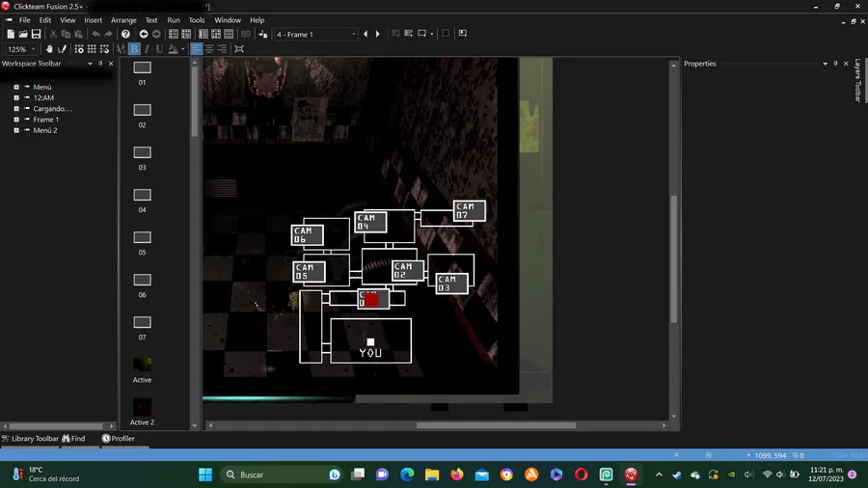
Task: Go forward with the right arrow circle icon
Action: [x=156, y=35]
